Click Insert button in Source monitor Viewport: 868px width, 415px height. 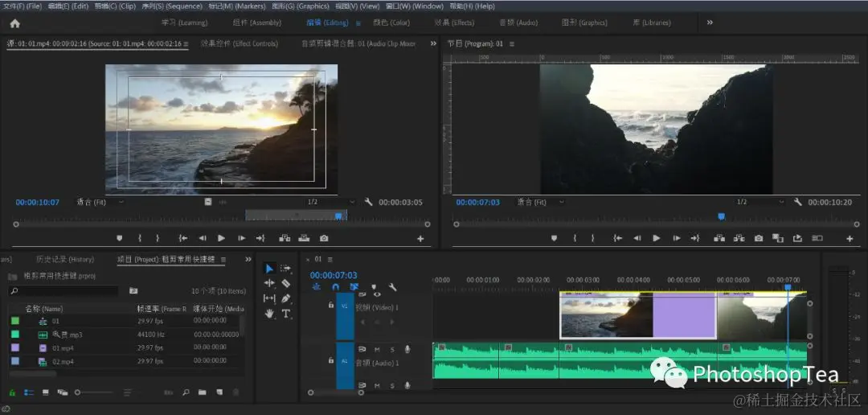click(x=285, y=238)
